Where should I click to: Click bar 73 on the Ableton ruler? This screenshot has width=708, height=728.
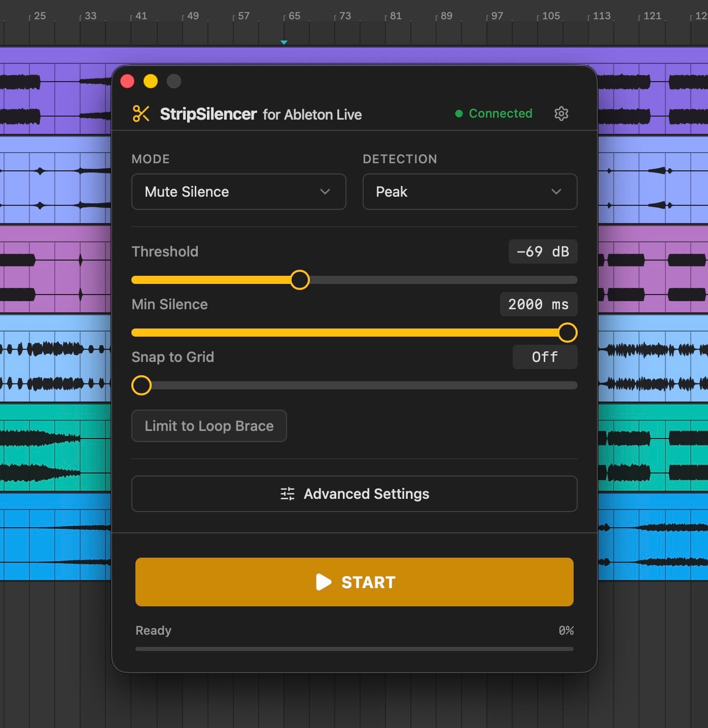click(x=345, y=16)
